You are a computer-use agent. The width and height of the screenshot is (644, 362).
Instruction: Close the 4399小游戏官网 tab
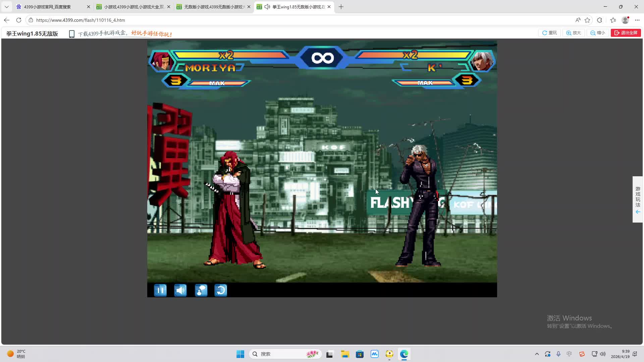[x=89, y=7]
